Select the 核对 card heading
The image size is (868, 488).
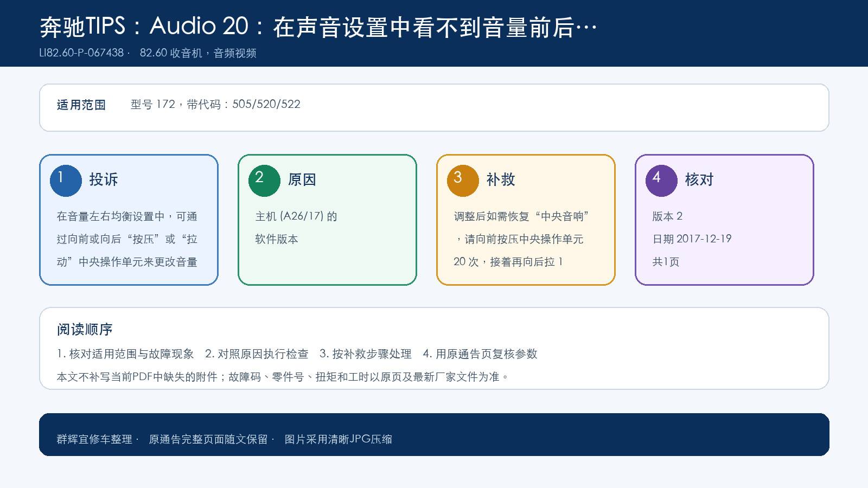(x=699, y=179)
